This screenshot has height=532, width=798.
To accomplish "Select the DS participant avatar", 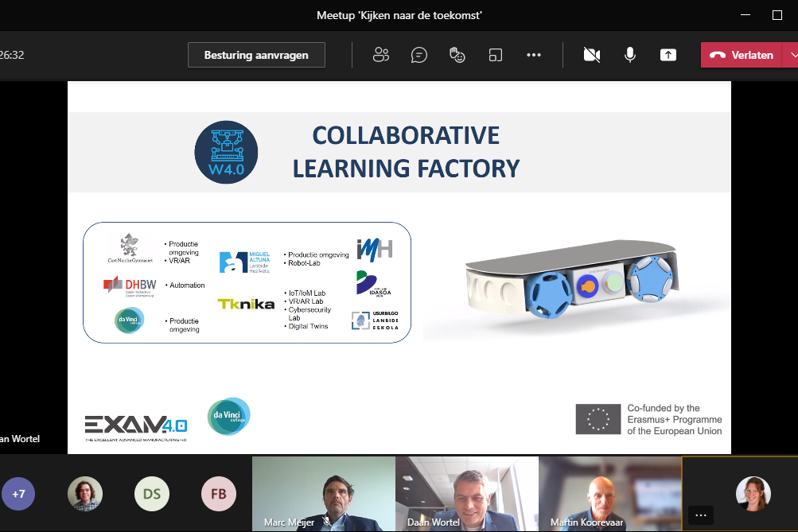I will (151, 493).
